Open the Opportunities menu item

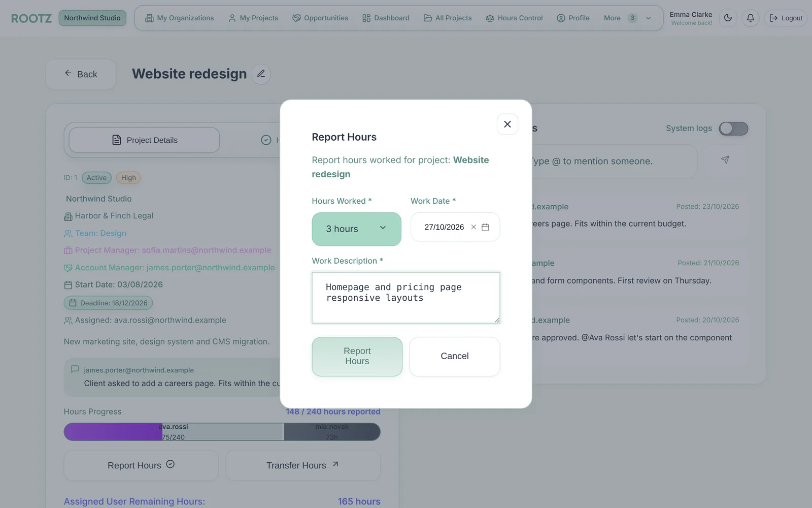[x=320, y=18]
